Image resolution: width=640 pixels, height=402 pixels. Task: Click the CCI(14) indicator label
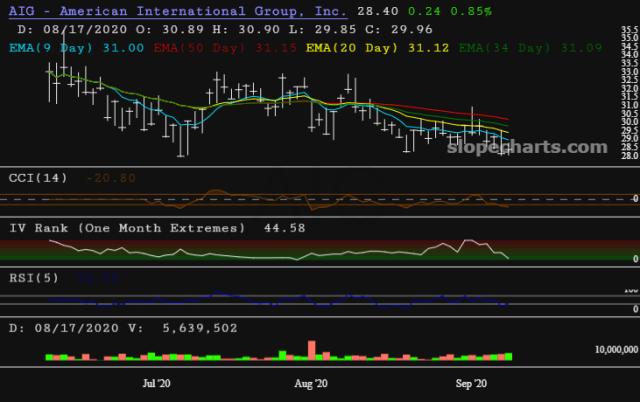40,178
